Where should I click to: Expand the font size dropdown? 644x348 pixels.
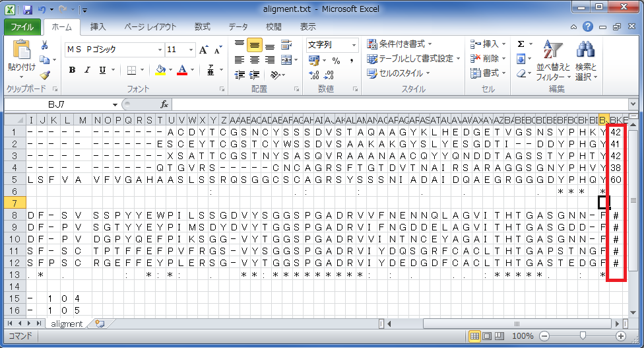(x=192, y=50)
